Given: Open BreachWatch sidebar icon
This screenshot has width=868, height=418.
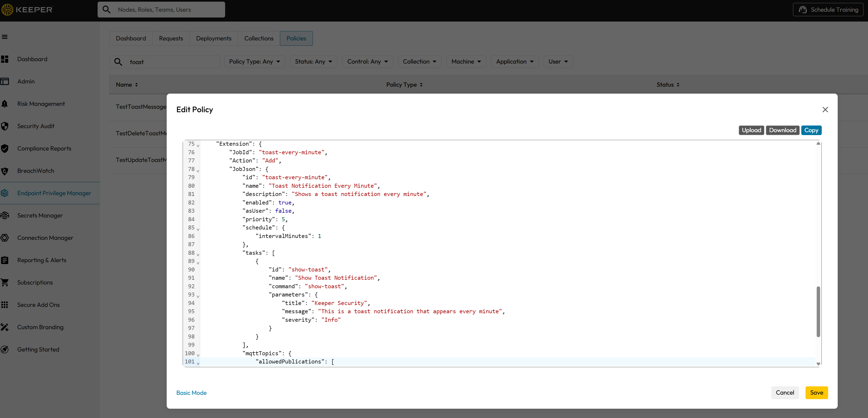Looking at the screenshot, I should [x=5, y=171].
